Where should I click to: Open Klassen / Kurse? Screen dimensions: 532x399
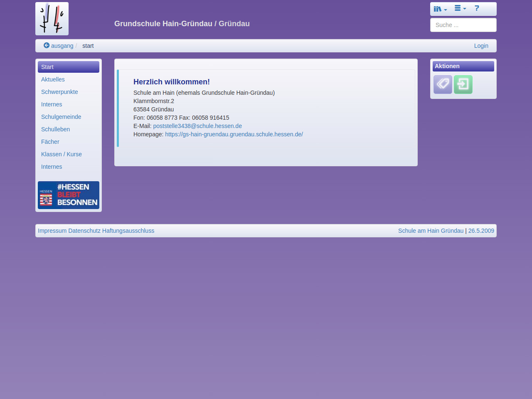pyautogui.click(x=62, y=154)
